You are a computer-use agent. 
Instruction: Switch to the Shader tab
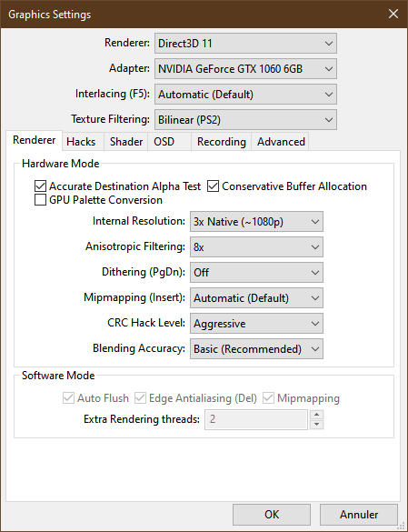tap(126, 142)
